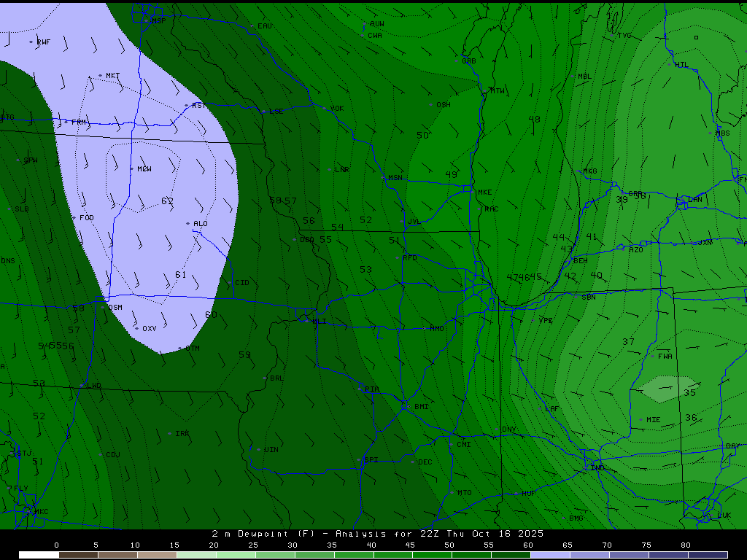Select the FOD station label

[x=87, y=217]
